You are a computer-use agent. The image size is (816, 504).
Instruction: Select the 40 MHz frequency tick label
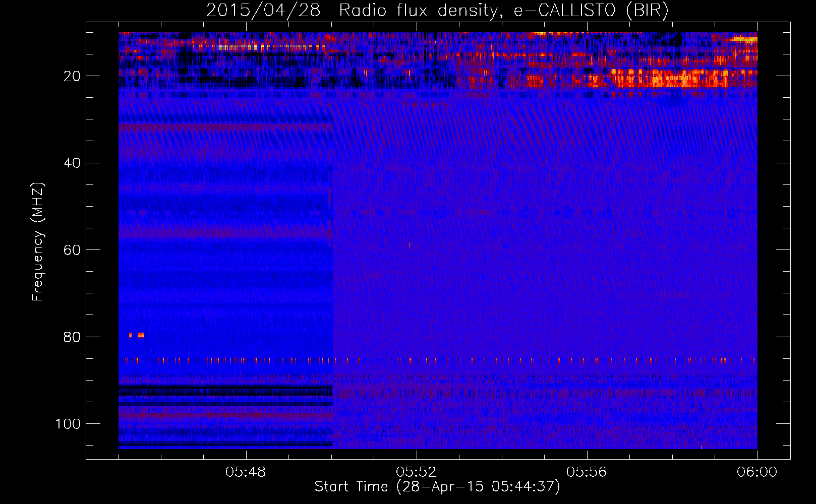coord(72,163)
